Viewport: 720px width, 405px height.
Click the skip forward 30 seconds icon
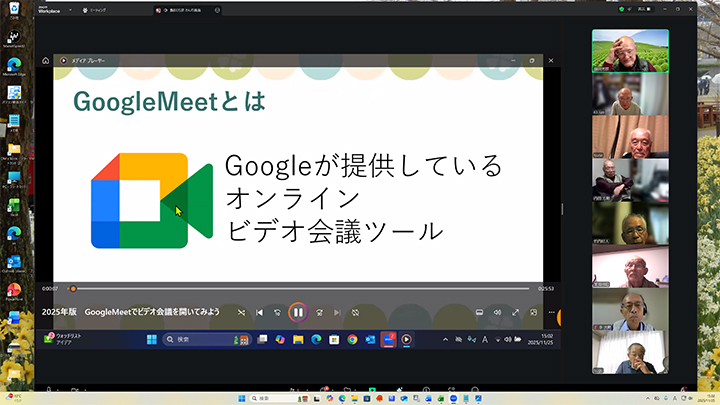click(317, 313)
